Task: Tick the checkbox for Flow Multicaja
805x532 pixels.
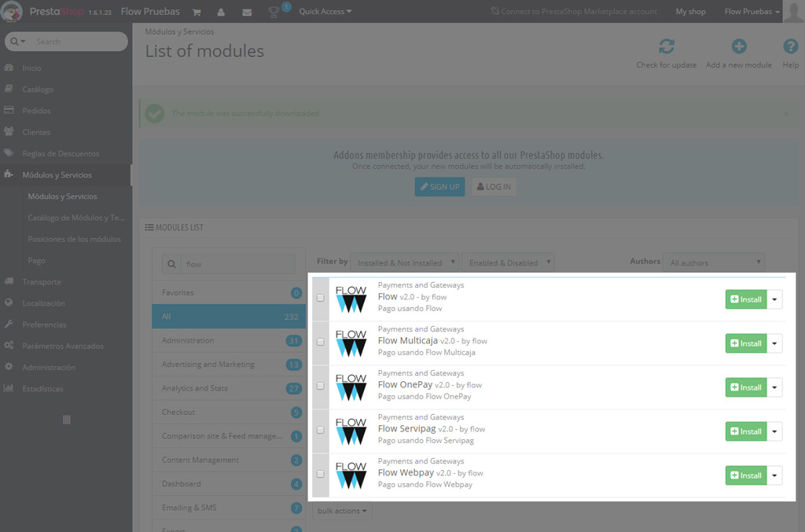Action: tap(321, 342)
